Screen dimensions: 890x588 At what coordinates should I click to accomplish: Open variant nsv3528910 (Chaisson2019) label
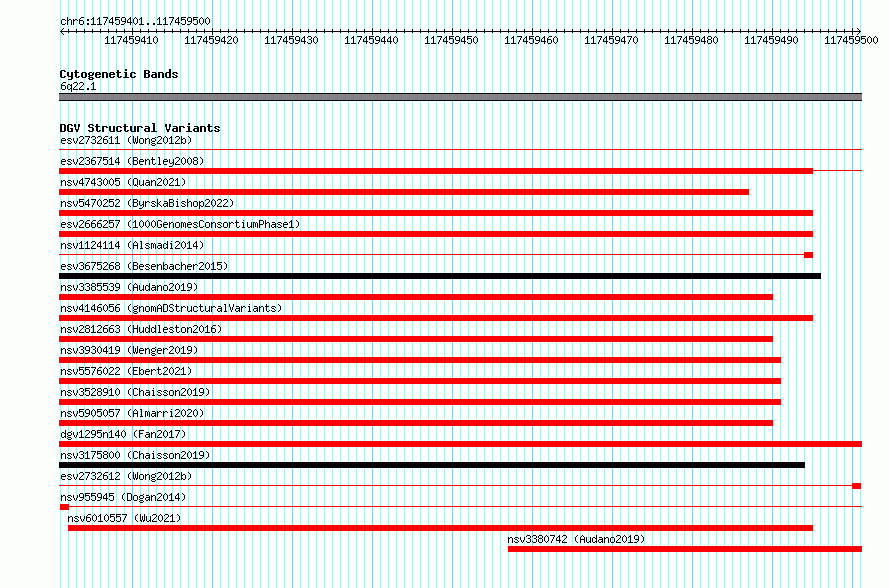pyautogui.click(x=135, y=392)
